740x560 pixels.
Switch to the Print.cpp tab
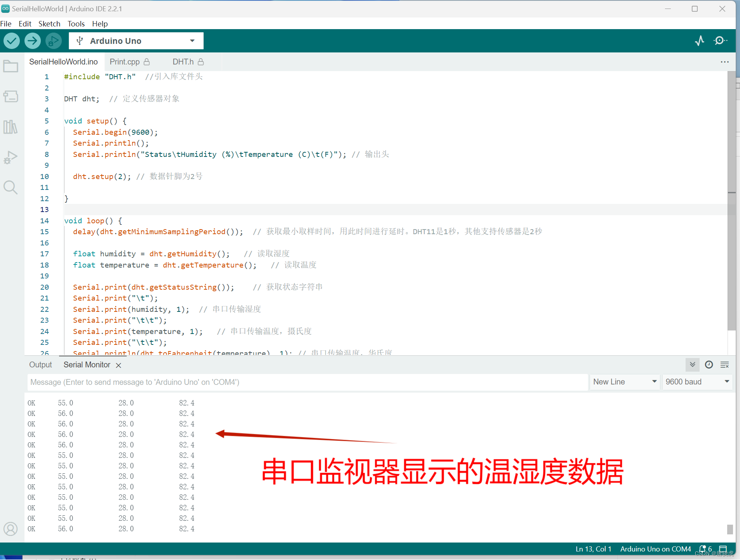(129, 62)
